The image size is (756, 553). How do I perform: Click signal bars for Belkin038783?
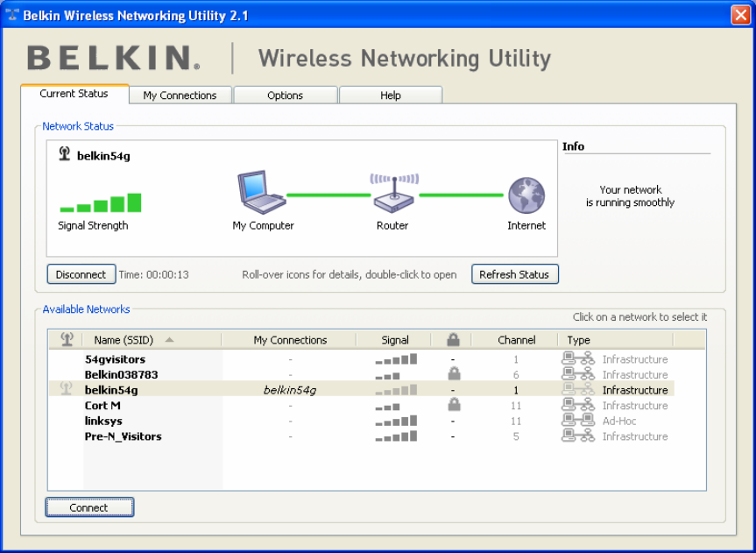pyautogui.click(x=387, y=375)
